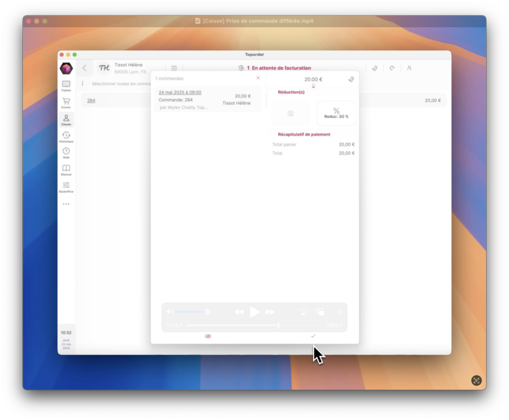Viewport: 509px width, 420px height.
Task: Open the Historique sidebar icon
Action: [66, 137]
